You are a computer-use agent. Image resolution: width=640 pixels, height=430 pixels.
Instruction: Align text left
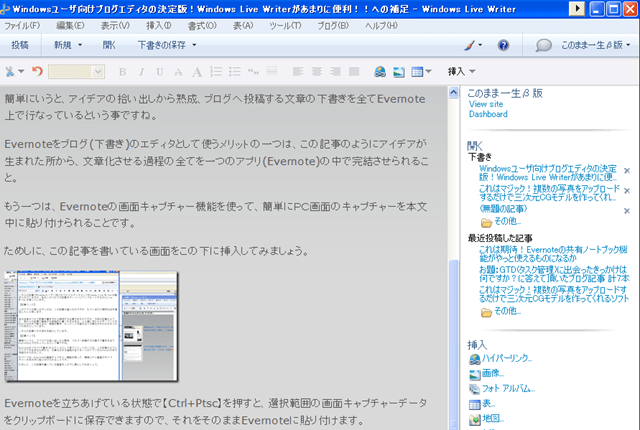point(298,72)
